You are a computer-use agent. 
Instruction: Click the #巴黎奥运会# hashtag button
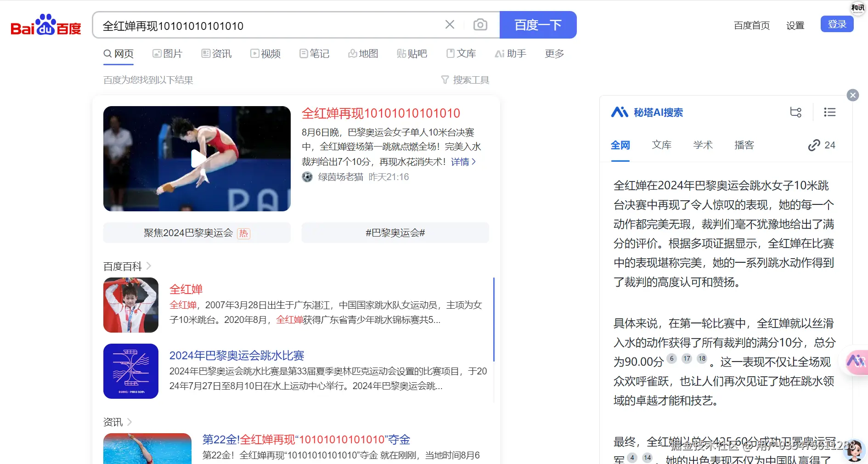click(x=395, y=233)
